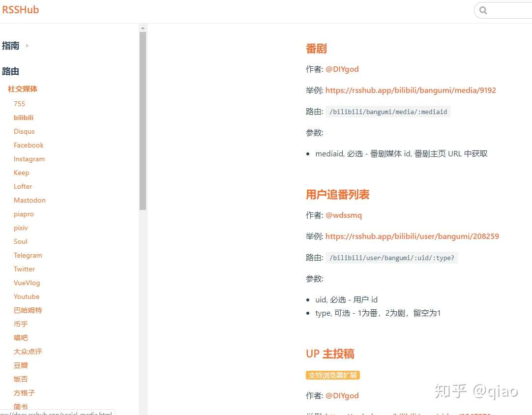
Task: Open the 路由 sidebar heading
Action: pos(10,71)
